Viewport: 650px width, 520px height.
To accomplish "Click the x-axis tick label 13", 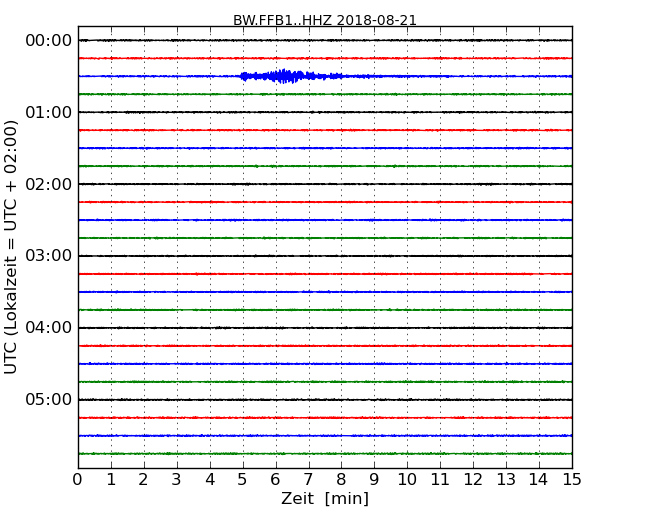I will pos(506,480).
